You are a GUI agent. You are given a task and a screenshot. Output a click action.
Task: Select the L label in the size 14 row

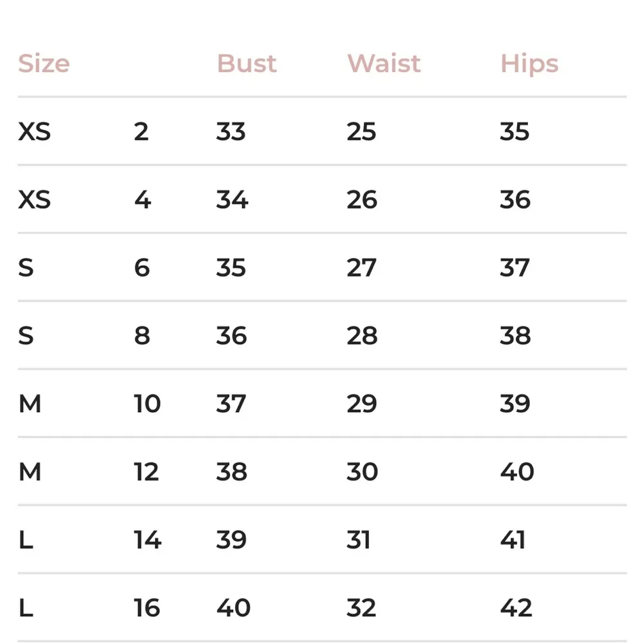pos(26,540)
